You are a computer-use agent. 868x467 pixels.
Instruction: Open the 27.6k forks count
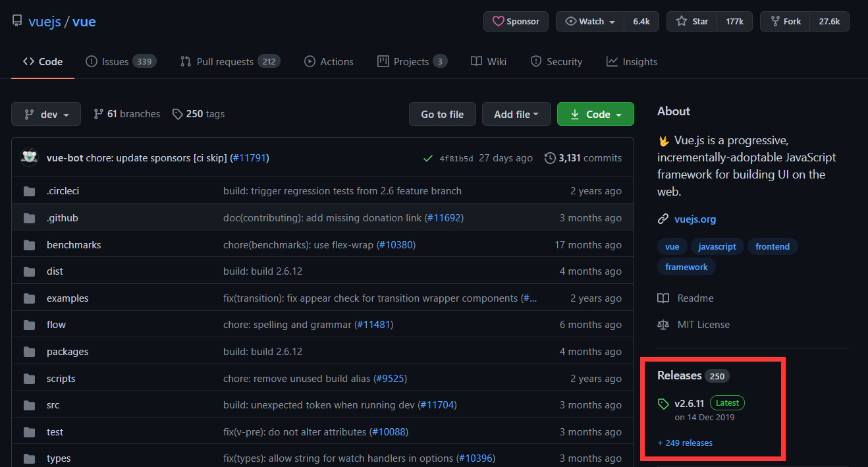[829, 21]
